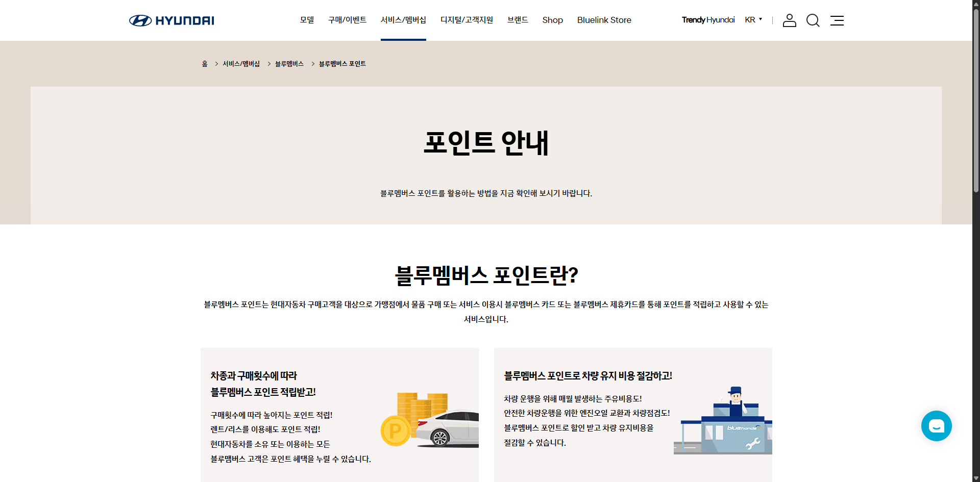
Task: Open the KR language dropdown
Action: point(753,19)
